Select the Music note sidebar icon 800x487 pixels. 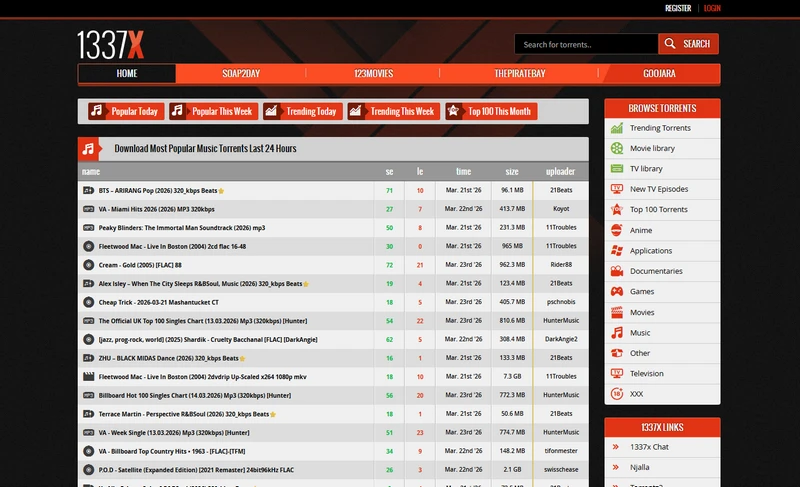point(618,333)
